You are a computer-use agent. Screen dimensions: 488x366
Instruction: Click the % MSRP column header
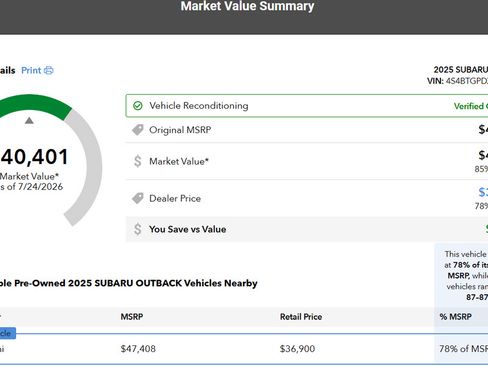[455, 317]
